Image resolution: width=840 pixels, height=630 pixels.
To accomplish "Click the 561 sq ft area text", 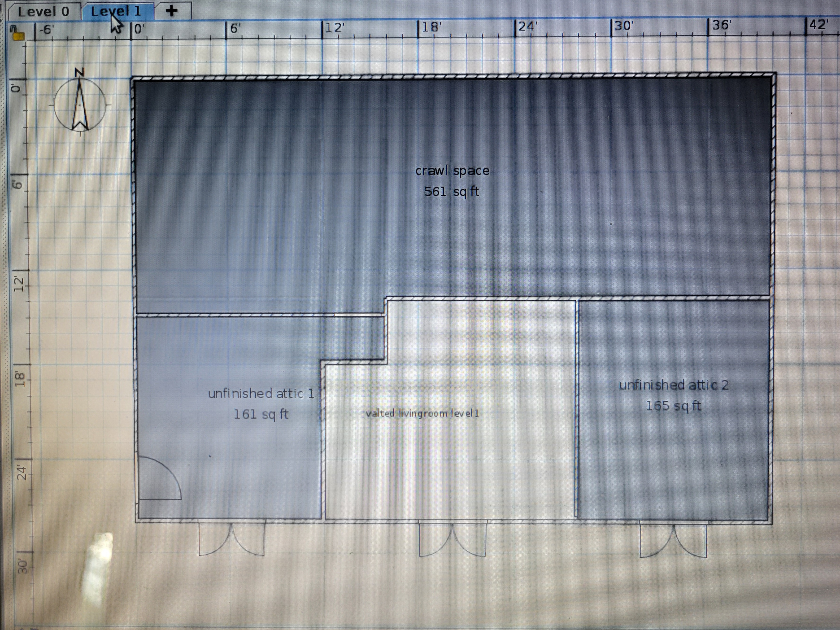I will [452, 191].
